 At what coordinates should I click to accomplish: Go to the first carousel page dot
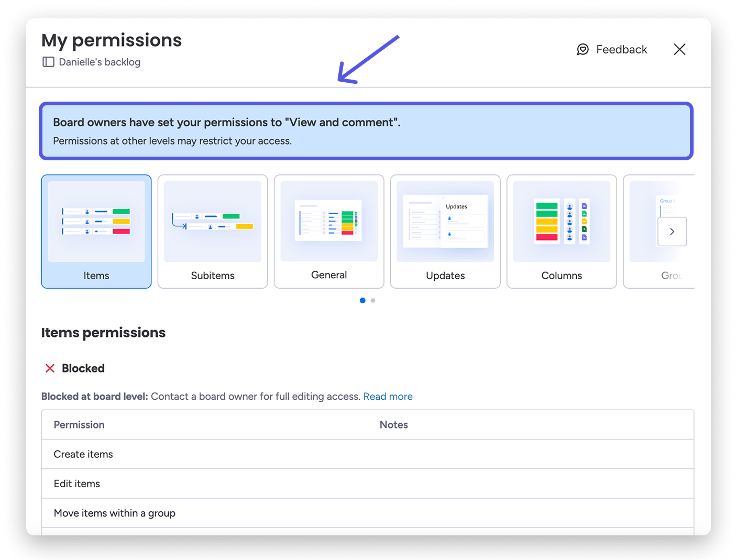pos(362,300)
